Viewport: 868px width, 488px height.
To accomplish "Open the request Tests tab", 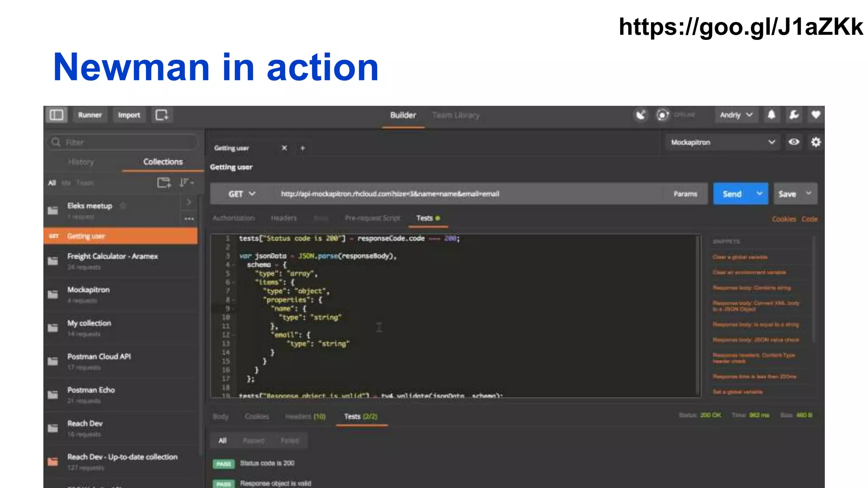I will click(x=428, y=218).
